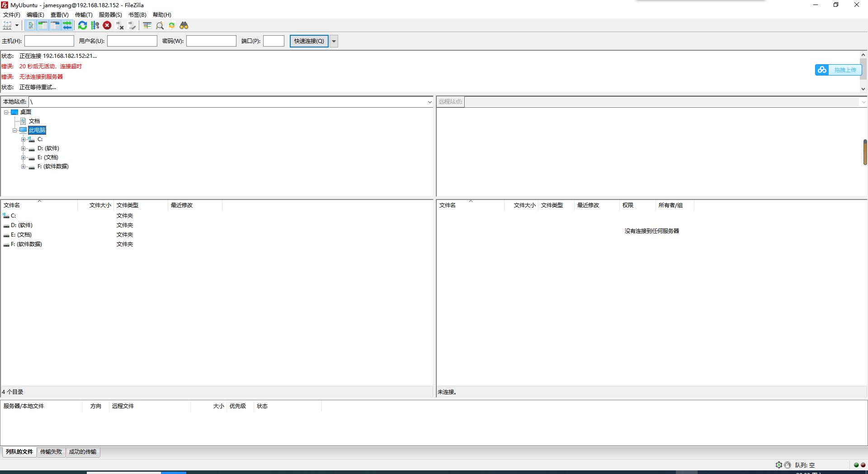Focus the 密码 password field

[x=211, y=41]
